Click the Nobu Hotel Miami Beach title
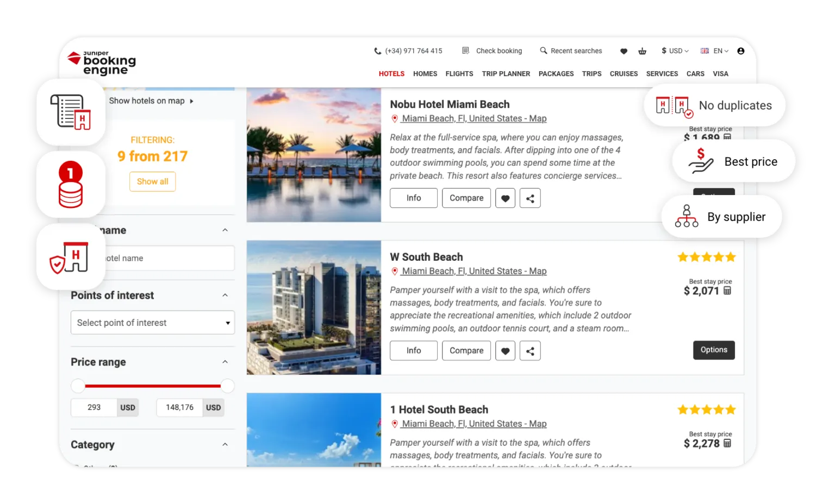Image resolution: width=835 pixels, height=504 pixels. click(x=450, y=105)
